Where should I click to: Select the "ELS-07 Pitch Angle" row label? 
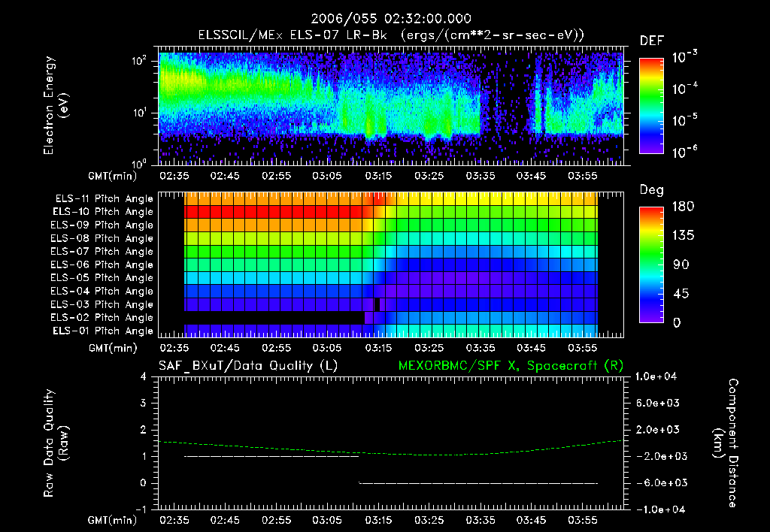[102, 251]
